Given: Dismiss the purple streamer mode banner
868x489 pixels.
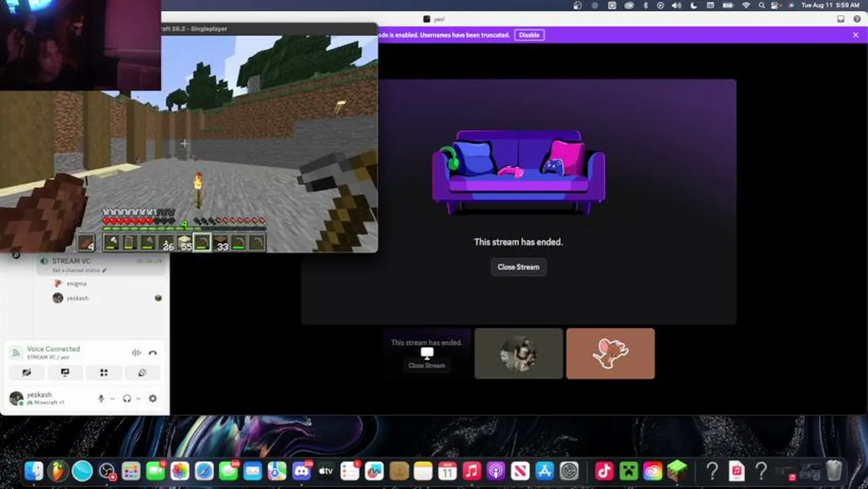Looking at the screenshot, I should (x=855, y=35).
